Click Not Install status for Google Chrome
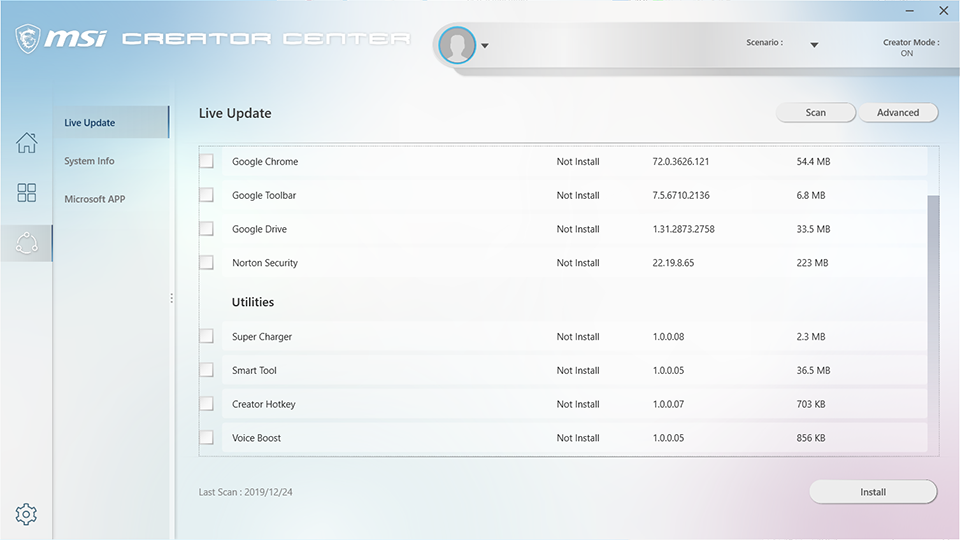This screenshot has width=960, height=540. pos(578,162)
